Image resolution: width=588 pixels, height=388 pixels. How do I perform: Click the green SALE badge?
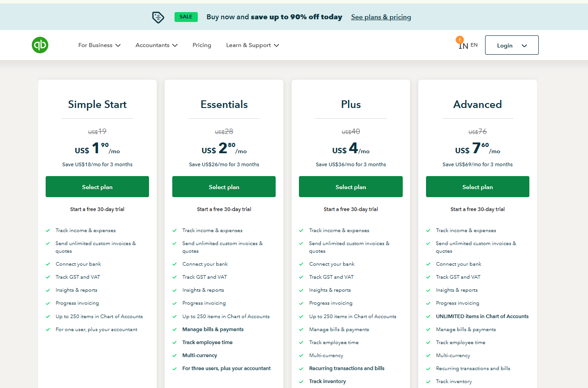click(x=186, y=17)
